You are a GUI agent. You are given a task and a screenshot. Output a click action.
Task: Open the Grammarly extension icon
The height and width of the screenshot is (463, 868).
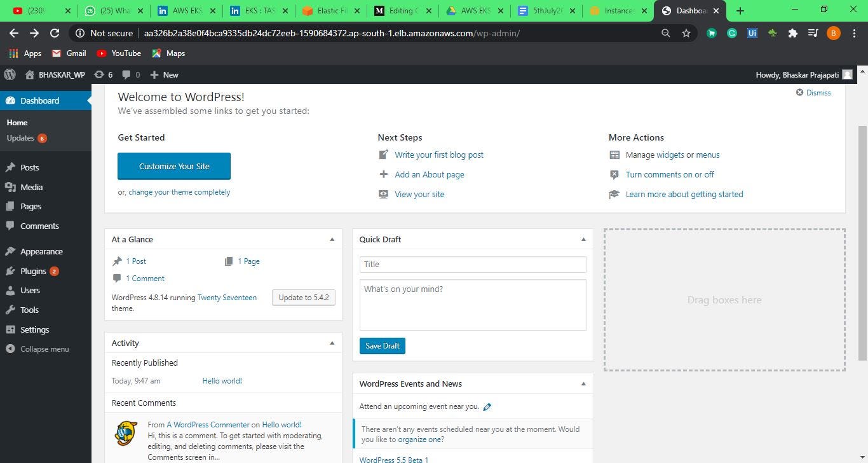tap(732, 33)
